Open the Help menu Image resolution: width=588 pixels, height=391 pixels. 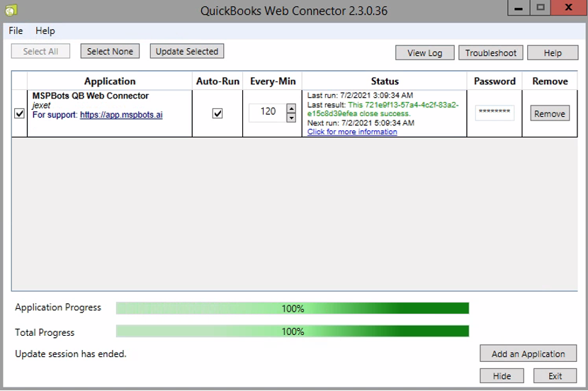click(45, 30)
